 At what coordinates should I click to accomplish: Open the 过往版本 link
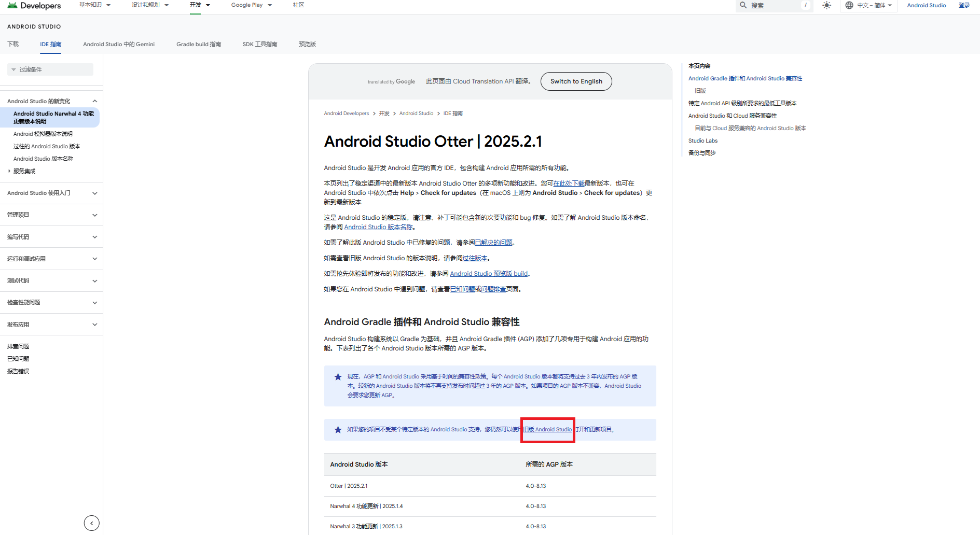[x=475, y=258]
